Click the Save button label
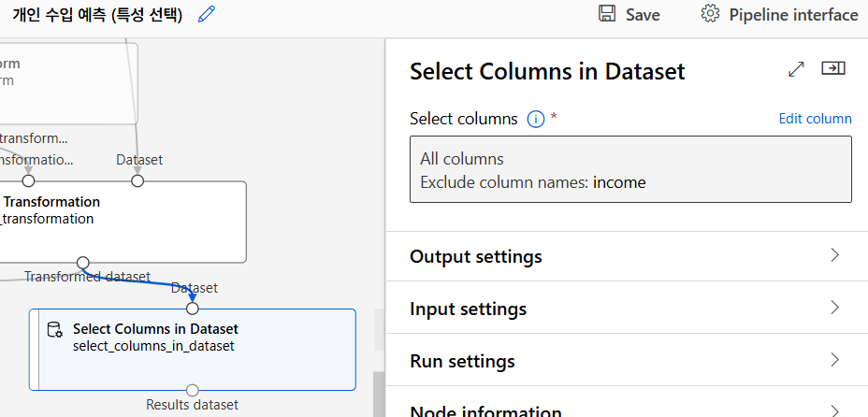The image size is (868, 417). click(x=643, y=15)
